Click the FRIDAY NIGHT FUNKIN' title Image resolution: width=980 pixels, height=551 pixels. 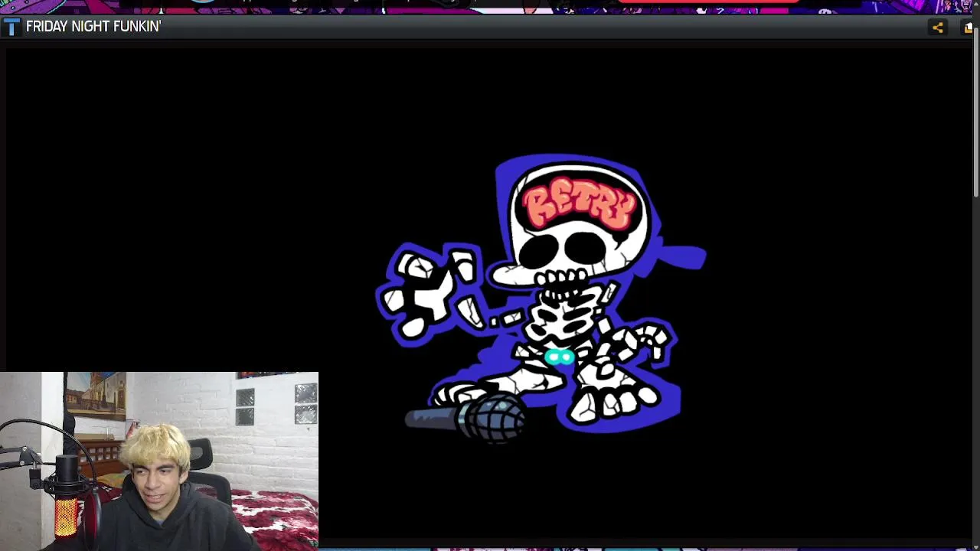[x=93, y=27]
